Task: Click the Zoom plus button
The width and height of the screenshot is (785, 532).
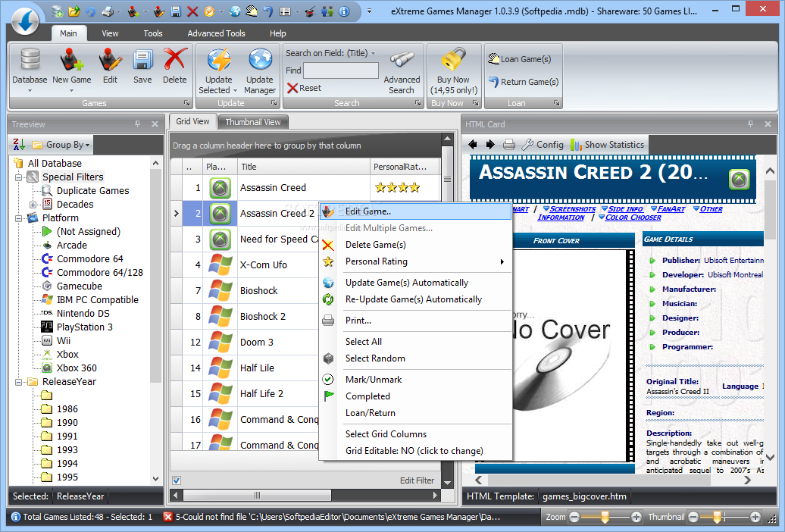Action: click(636, 517)
